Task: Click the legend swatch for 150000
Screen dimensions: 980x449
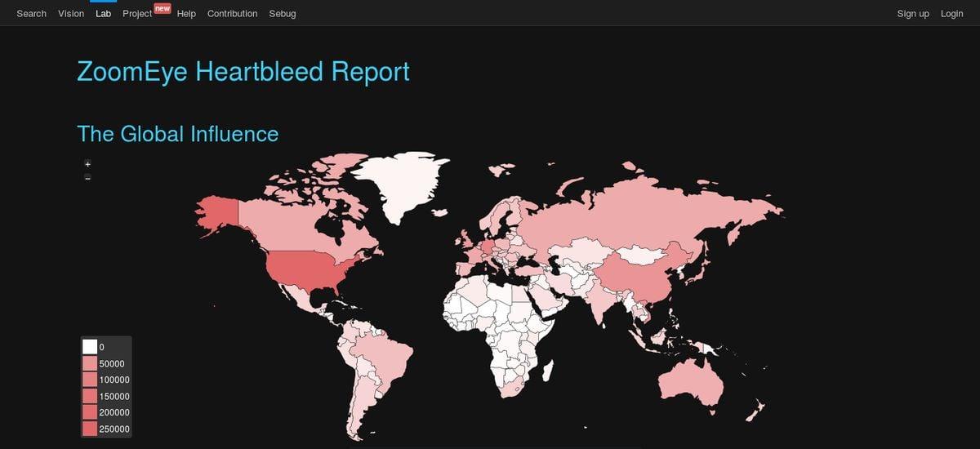Action: (90, 396)
